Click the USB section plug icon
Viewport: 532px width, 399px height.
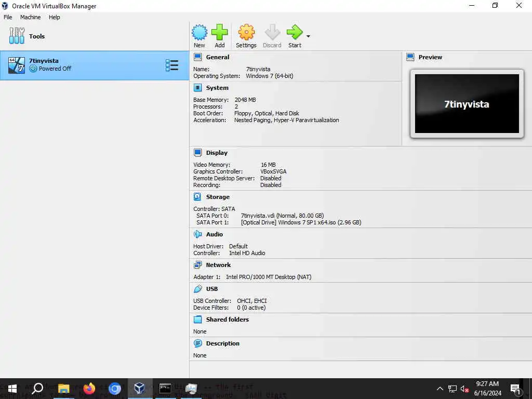coord(198,289)
